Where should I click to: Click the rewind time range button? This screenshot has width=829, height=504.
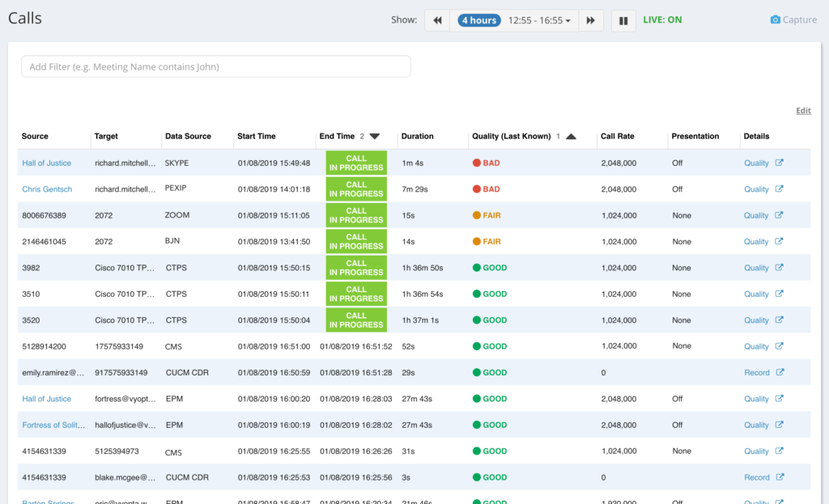click(438, 20)
